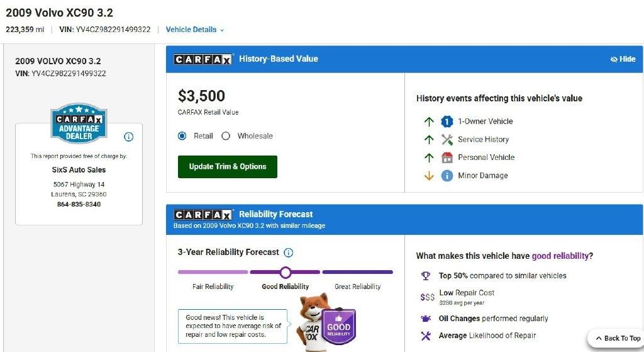Click the CARFAX Advantage Dealer badge

(x=79, y=123)
